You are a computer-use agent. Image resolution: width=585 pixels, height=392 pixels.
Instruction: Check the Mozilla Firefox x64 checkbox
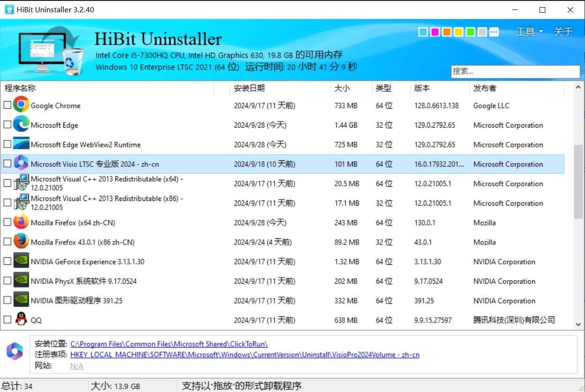(7, 222)
